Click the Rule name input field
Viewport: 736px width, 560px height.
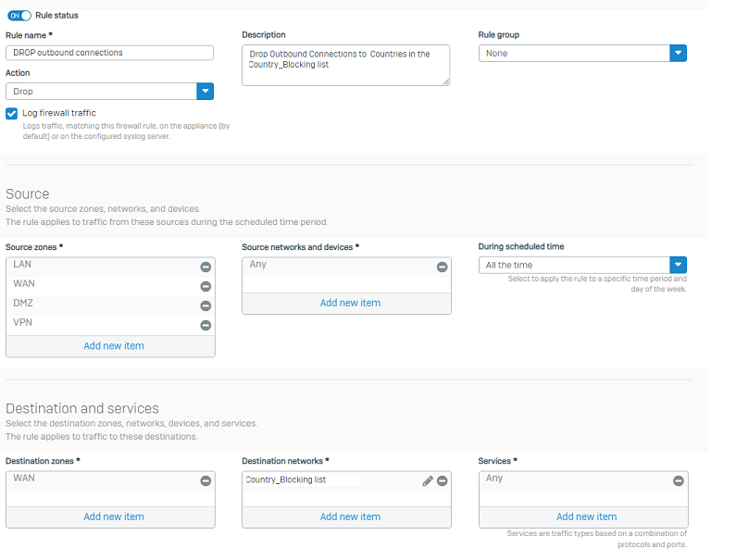(110, 53)
